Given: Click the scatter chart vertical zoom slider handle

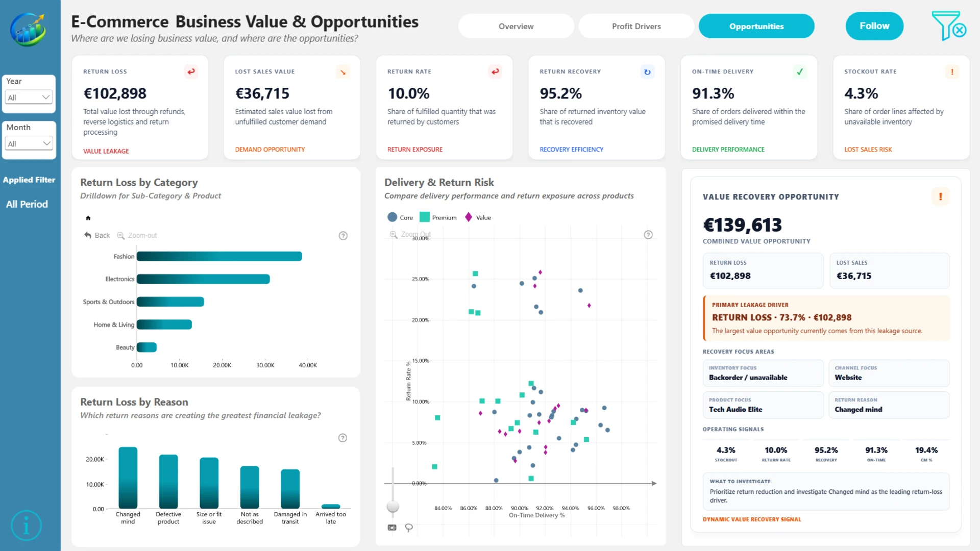Looking at the screenshot, I should (393, 506).
